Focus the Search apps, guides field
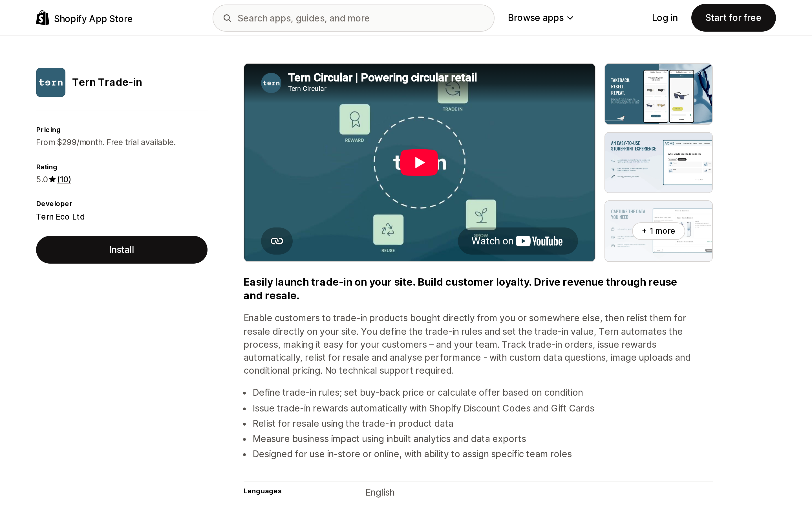This screenshot has height=508, width=812. click(x=353, y=18)
